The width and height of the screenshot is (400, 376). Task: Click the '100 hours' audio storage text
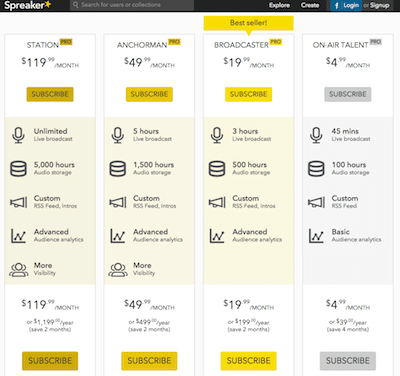[x=349, y=165]
